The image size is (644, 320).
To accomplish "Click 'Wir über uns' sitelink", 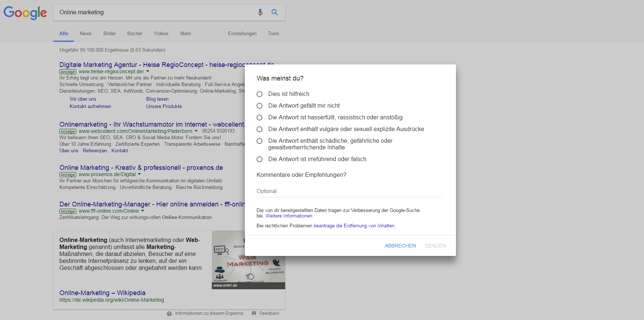I will pos(83,99).
